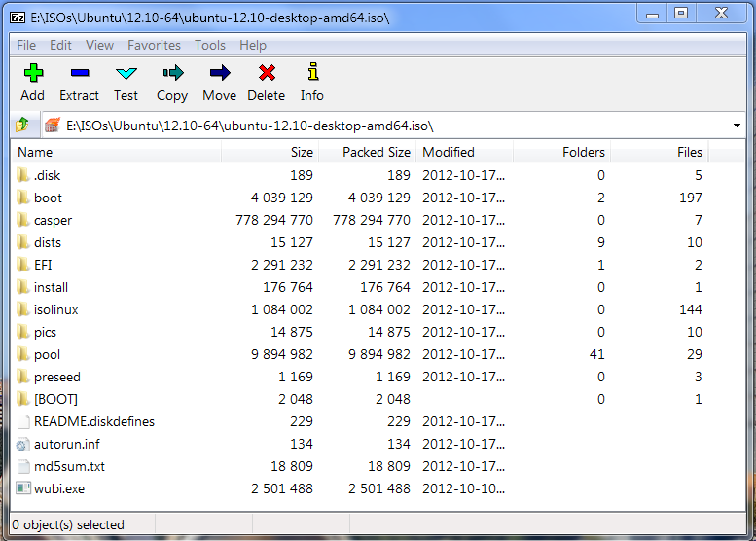
Task: Maximize the 7-Zip window
Action: click(681, 13)
